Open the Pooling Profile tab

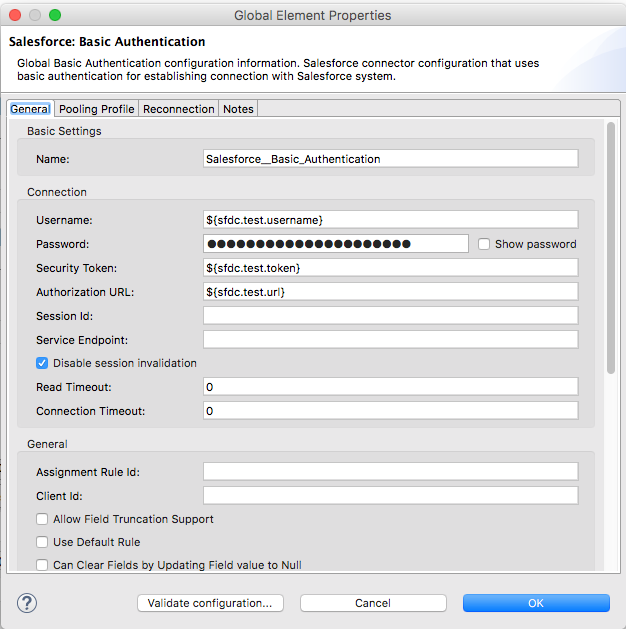point(97,109)
